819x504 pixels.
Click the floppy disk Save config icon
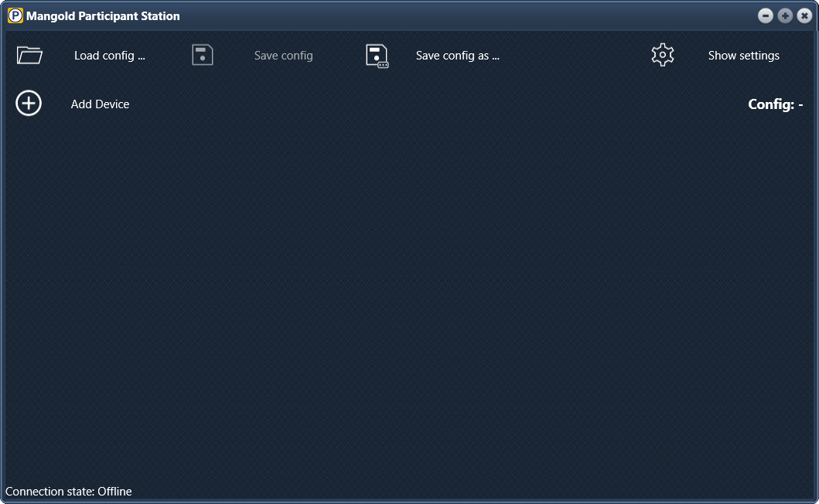(x=203, y=55)
